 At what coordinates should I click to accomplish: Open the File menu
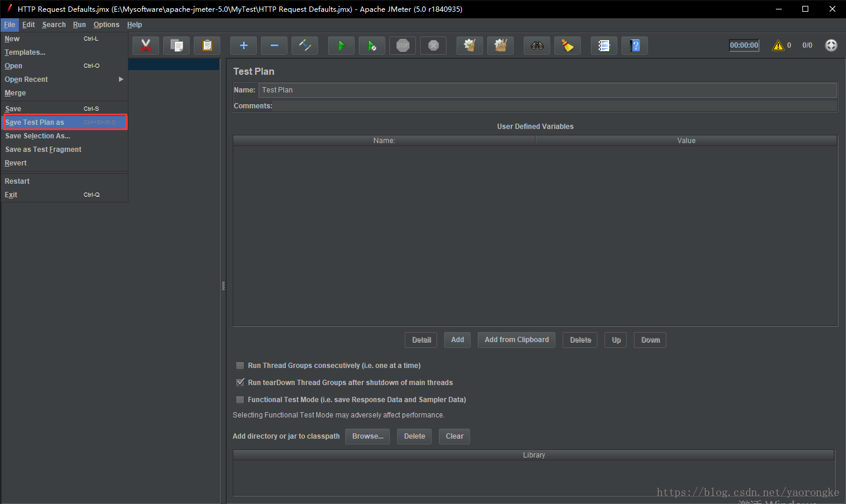tap(9, 25)
